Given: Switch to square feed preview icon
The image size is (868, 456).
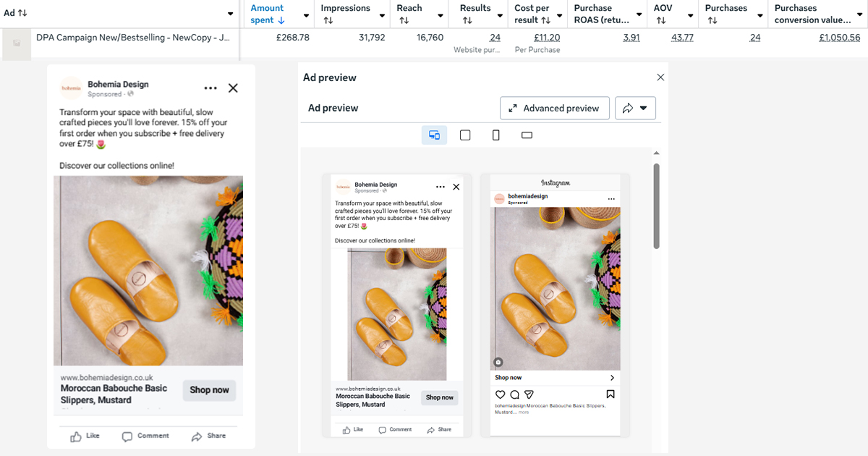Looking at the screenshot, I should coord(465,135).
